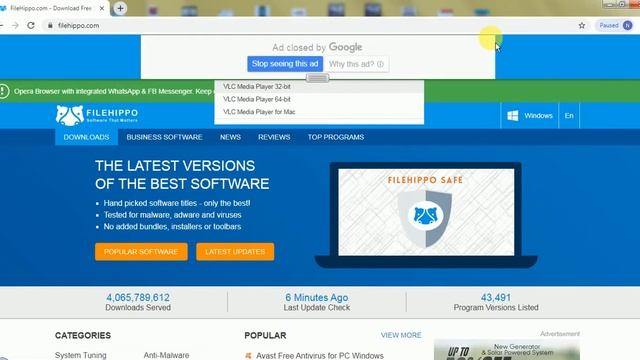Click the 6 Minutes Ago update text

coord(317,298)
